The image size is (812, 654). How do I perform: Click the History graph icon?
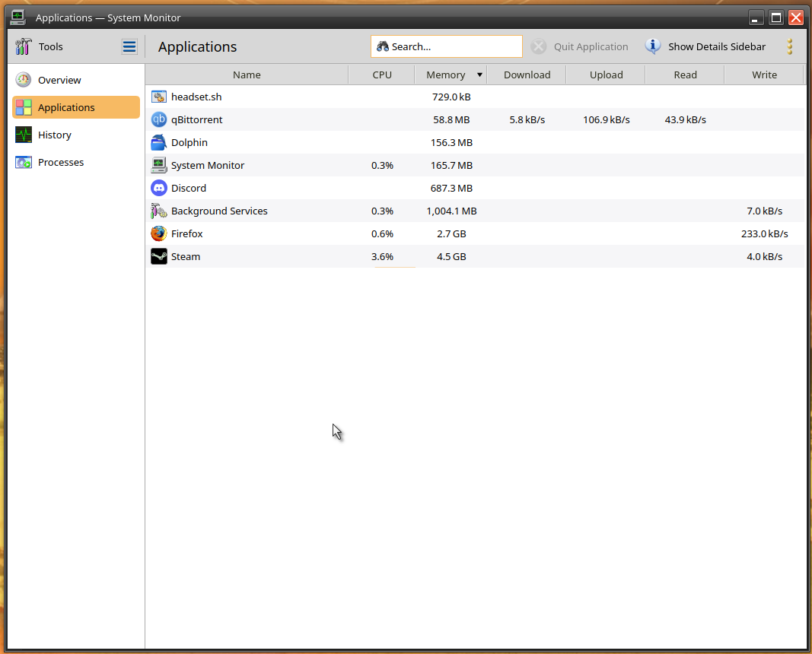click(x=24, y=135)
